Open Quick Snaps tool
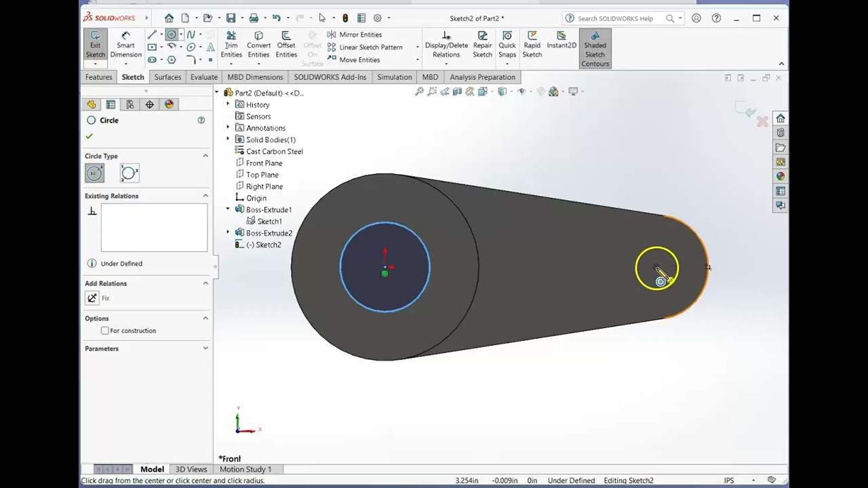Viewport: 868px width, 488px height. tap(507, 45)
